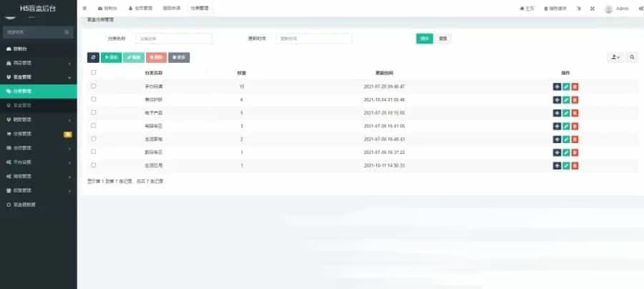Expand the sidebar item with the yellow badge

click(38, 134)
